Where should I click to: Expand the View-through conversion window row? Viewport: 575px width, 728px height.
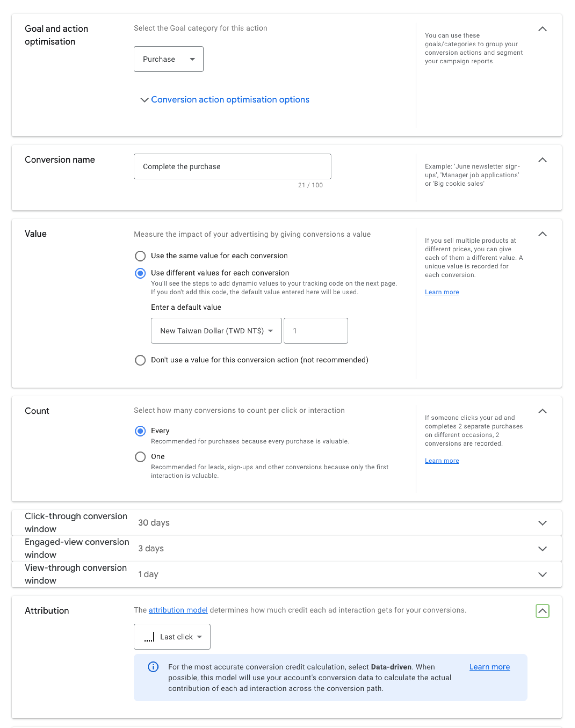coord(542,574)
